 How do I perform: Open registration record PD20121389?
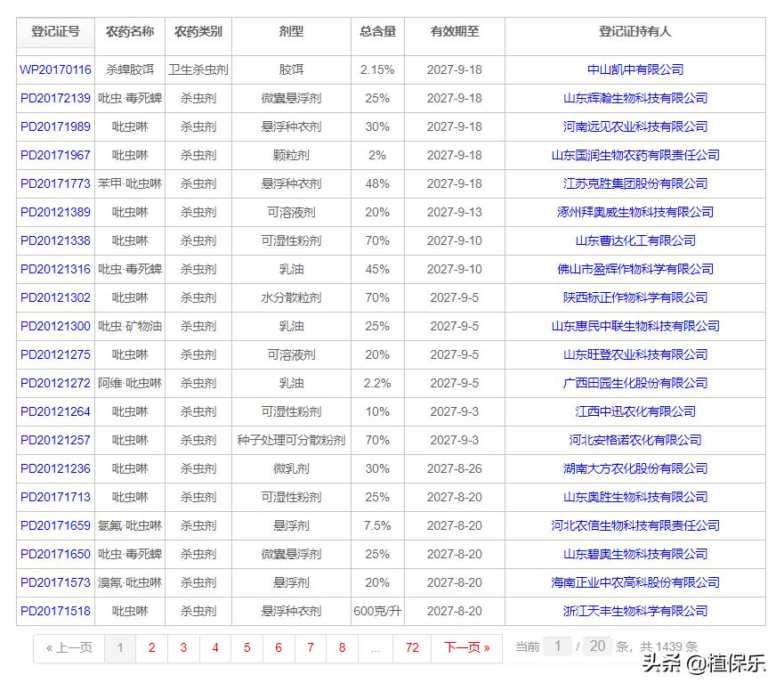[55, 212]
